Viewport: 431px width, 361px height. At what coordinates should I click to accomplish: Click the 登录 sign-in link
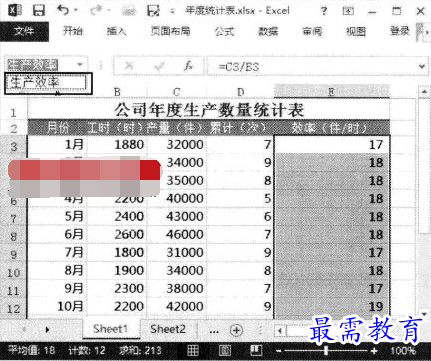[x=400, y=31]
